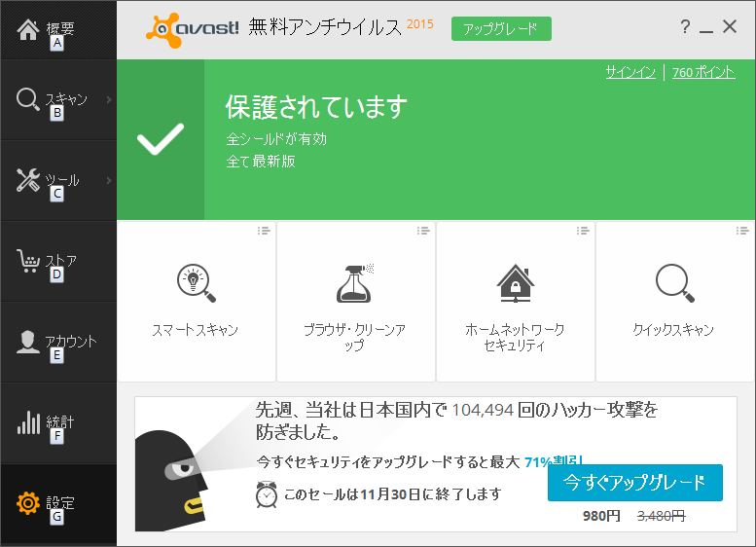Open the ツール wrench sidebar item
Viewport: 756px width, 547px height.
[x=58, y=181]
